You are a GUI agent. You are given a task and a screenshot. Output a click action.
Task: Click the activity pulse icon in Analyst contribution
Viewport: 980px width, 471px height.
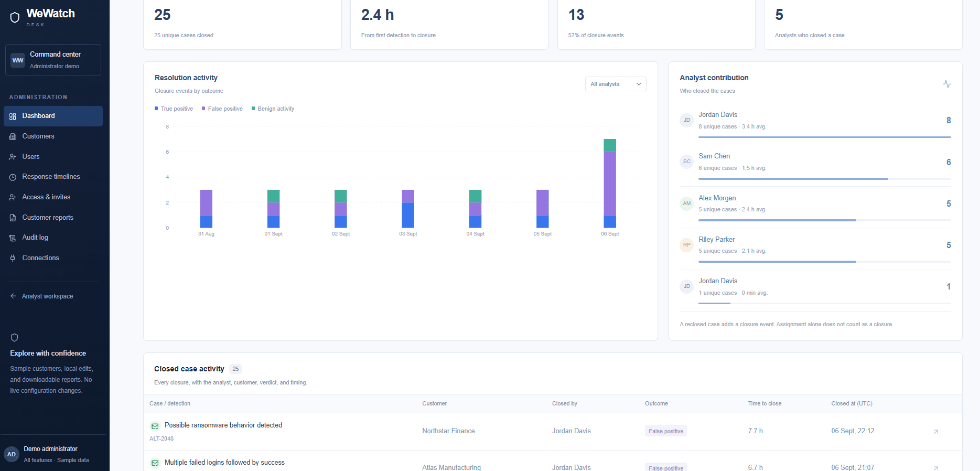pos(947,84)
